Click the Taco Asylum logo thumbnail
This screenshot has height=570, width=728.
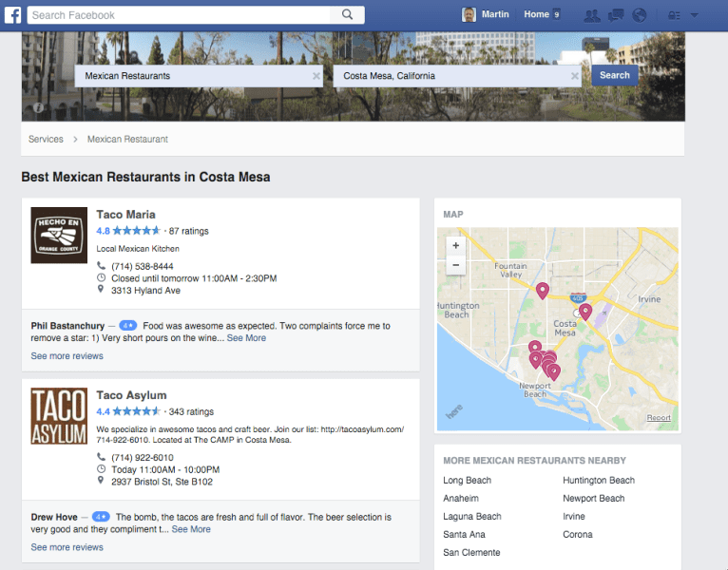tap(59, 416)
